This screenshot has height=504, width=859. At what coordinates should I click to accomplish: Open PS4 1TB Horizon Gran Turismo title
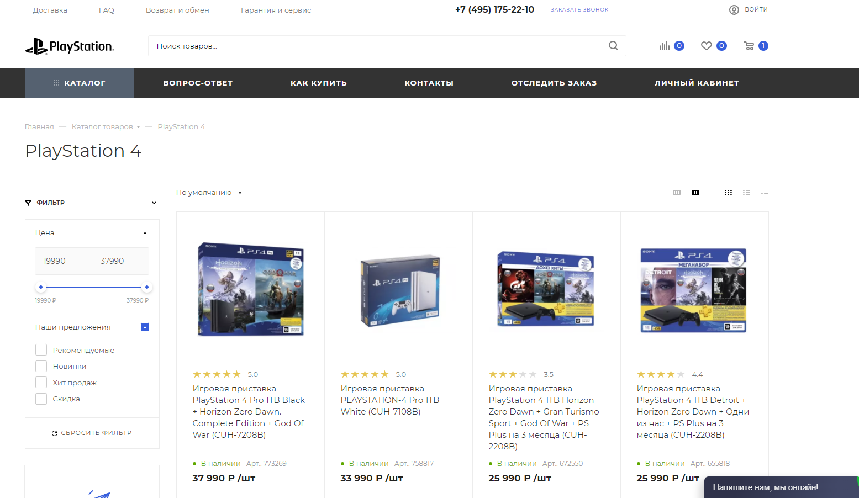pyautogui.click(x=544, y=417)
